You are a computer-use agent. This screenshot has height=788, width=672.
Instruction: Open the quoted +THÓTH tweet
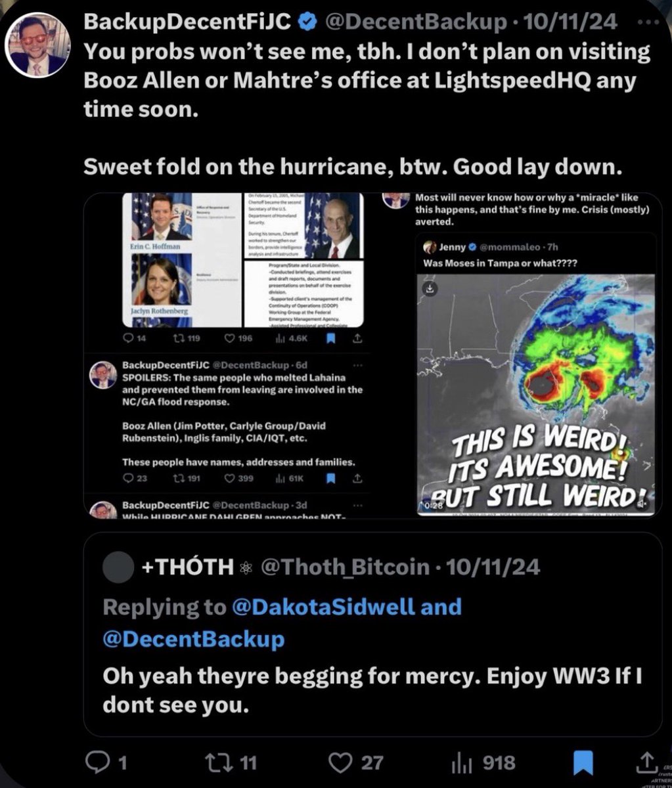(372, 633)
